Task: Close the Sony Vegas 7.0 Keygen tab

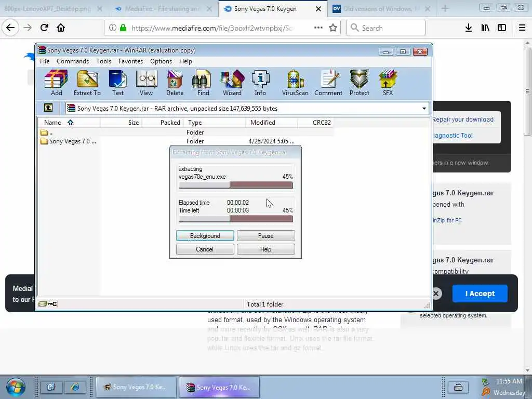Action: click(x=318, y=9)
